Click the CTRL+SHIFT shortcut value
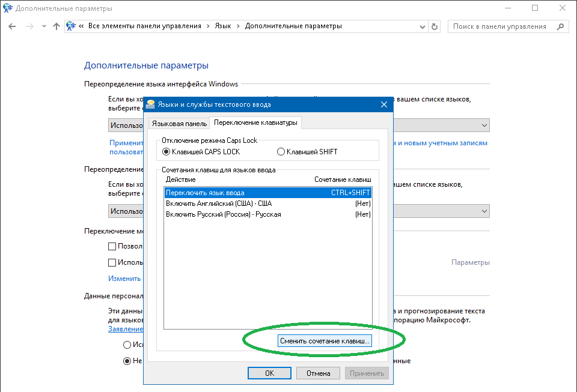 tap(350, 193)
